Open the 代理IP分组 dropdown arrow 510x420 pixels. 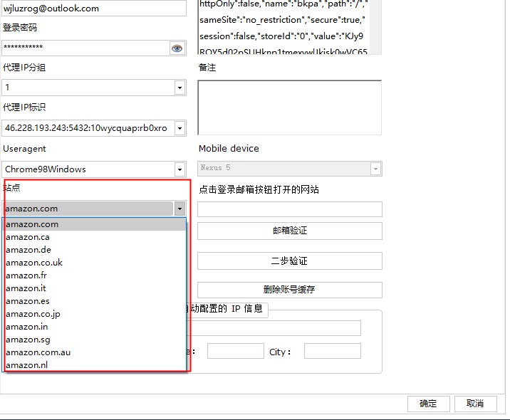point(180,88)
